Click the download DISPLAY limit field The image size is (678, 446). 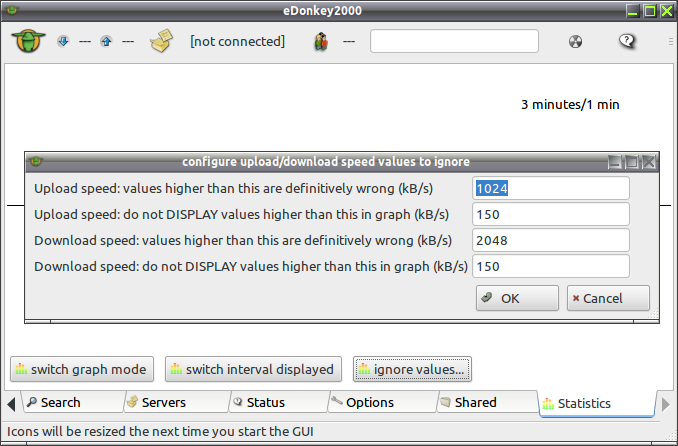coord(551,266)
